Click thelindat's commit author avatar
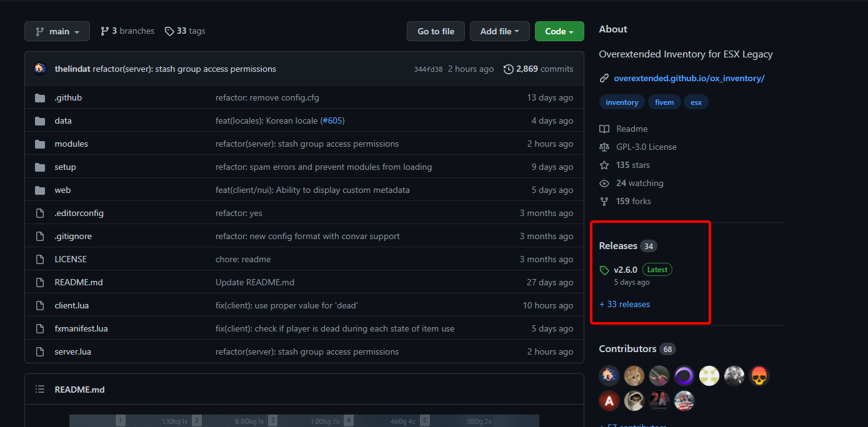The width and height of the screenshot is (868, 427). (x=40, y=69)
